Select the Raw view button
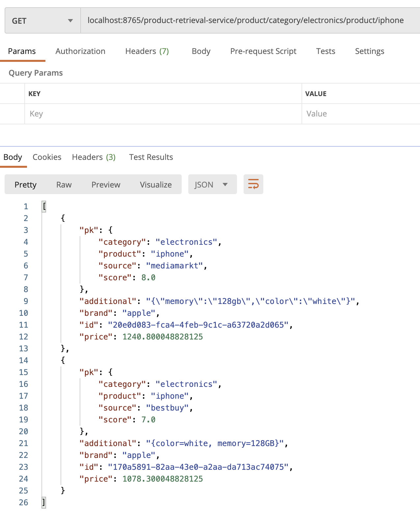The height and width of the screenshot is (527, 420). point(64,185)
